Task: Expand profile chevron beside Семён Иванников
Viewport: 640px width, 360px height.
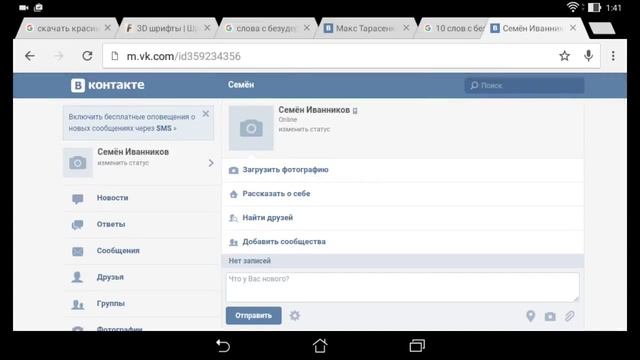Action: click(211, 163)
